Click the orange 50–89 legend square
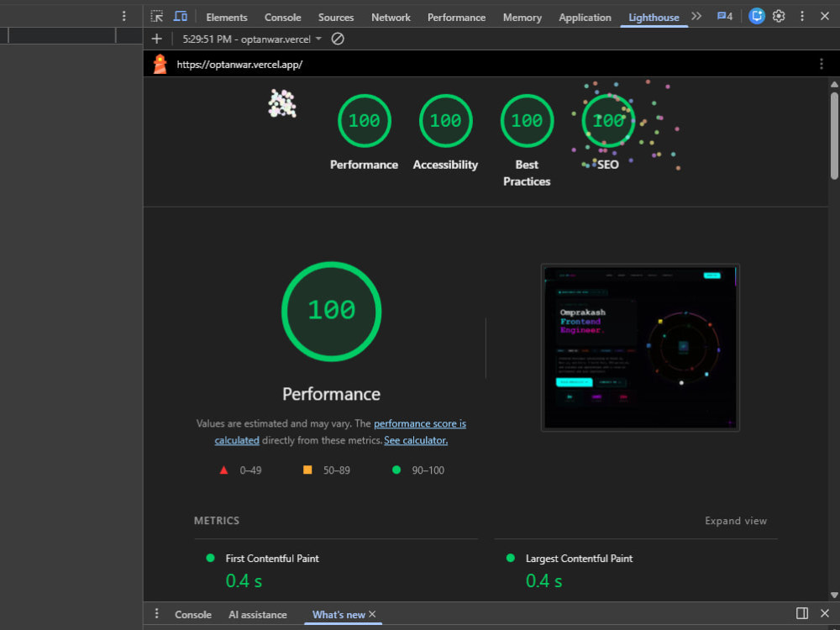The width and height of the screenshot is (840, 630). tap(307, 470)
